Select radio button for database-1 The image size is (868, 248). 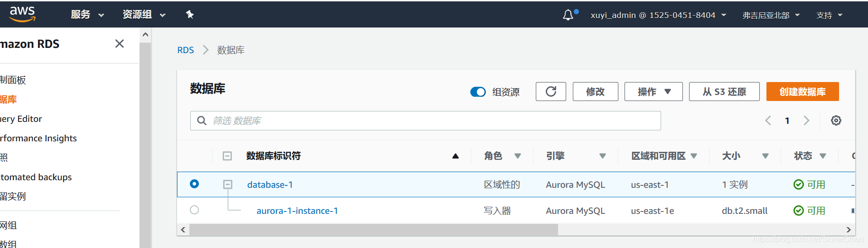195,184
